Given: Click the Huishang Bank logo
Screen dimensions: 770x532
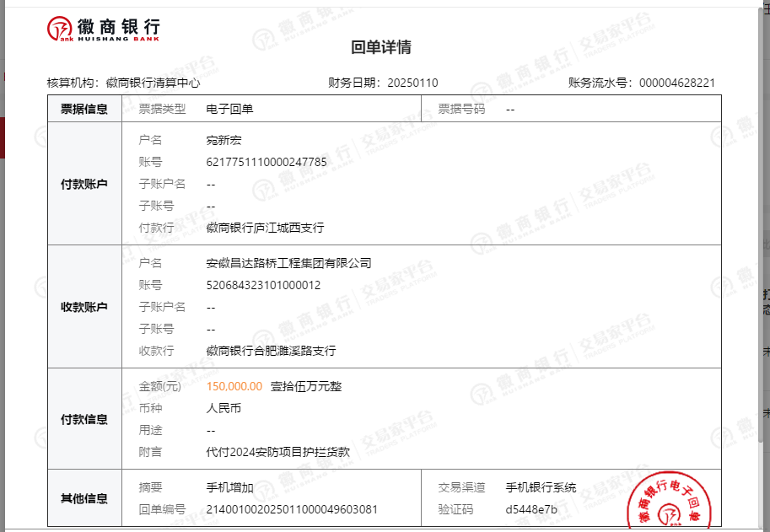Looking at the screenshot, I should point(103,30).
